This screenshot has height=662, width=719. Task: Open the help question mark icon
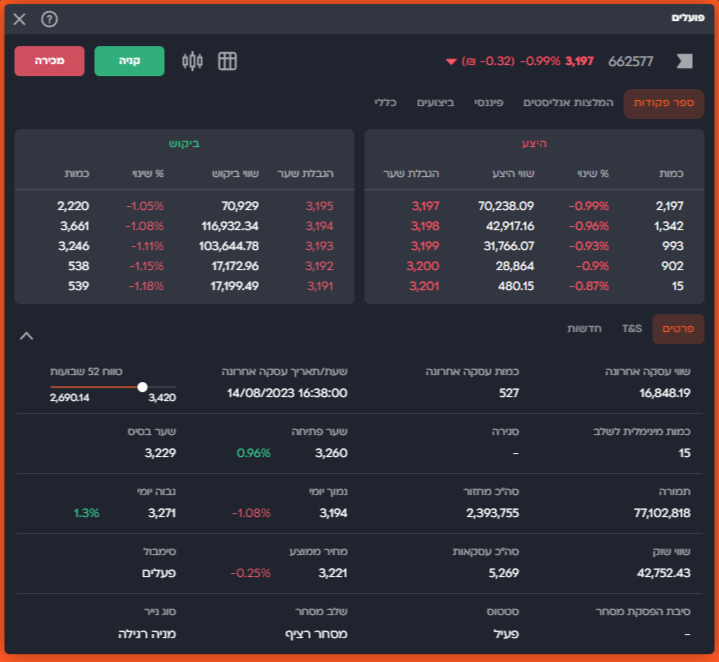pyautogui.click(x=49, y=19)
